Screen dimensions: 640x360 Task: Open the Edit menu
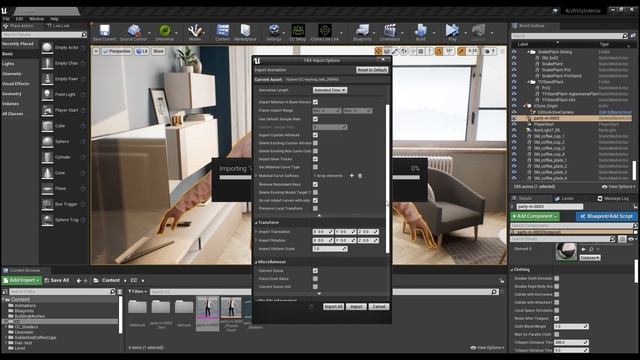19,19
